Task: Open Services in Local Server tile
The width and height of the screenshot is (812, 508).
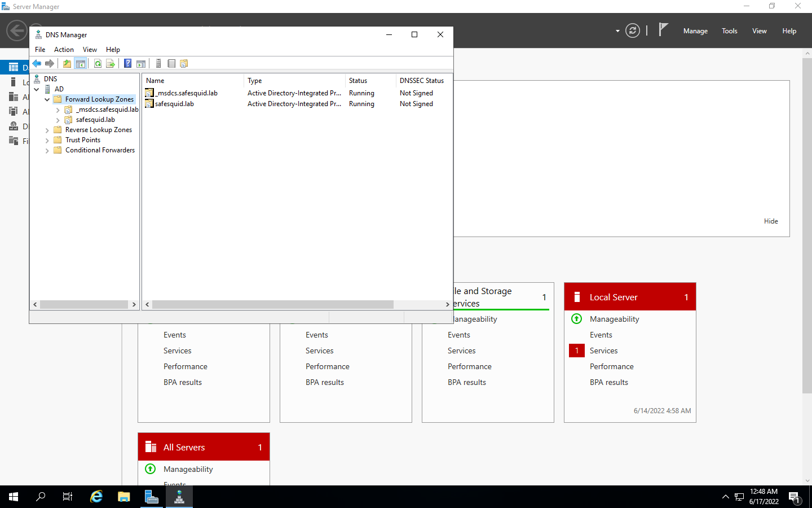Action: (603, 351)
